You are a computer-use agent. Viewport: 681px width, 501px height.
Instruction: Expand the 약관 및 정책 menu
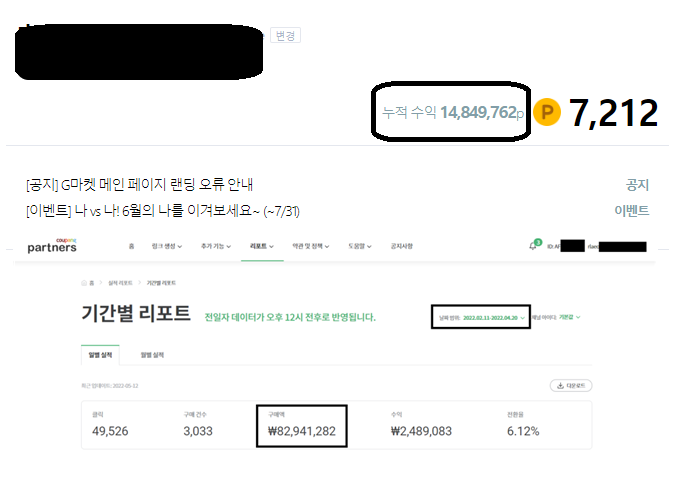coord(311,246)
